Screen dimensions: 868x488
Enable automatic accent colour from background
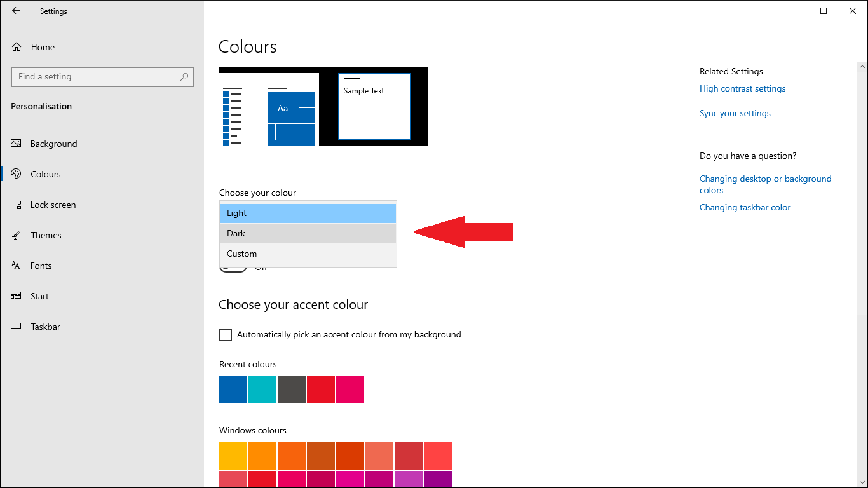[x=226, y=335]
